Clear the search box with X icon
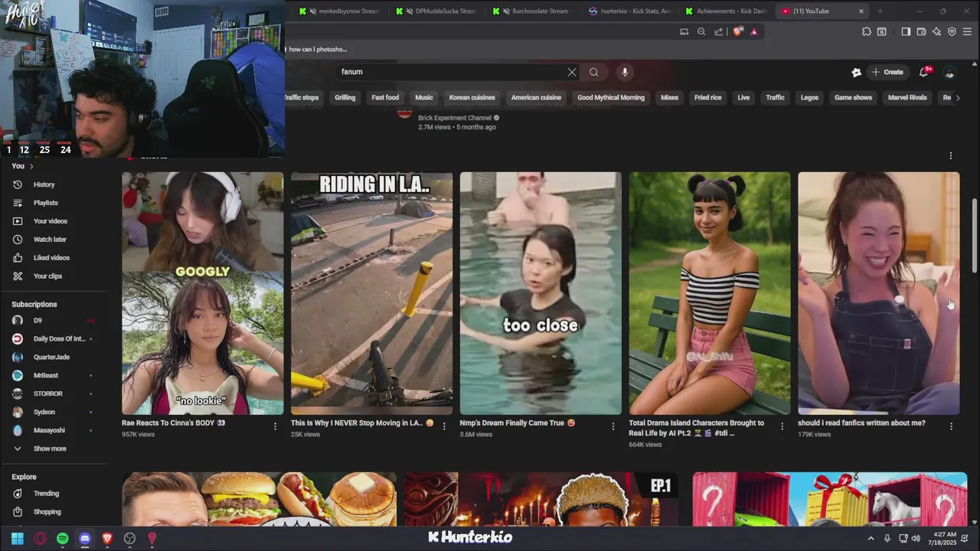This screenshot has width=980, height=551. (572, 72)
